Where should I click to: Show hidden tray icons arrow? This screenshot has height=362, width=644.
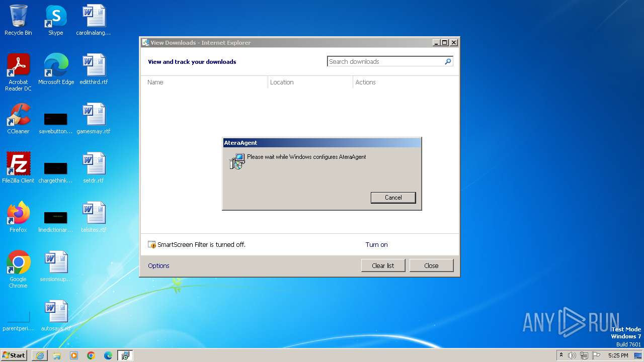click(x=561, y=355)
